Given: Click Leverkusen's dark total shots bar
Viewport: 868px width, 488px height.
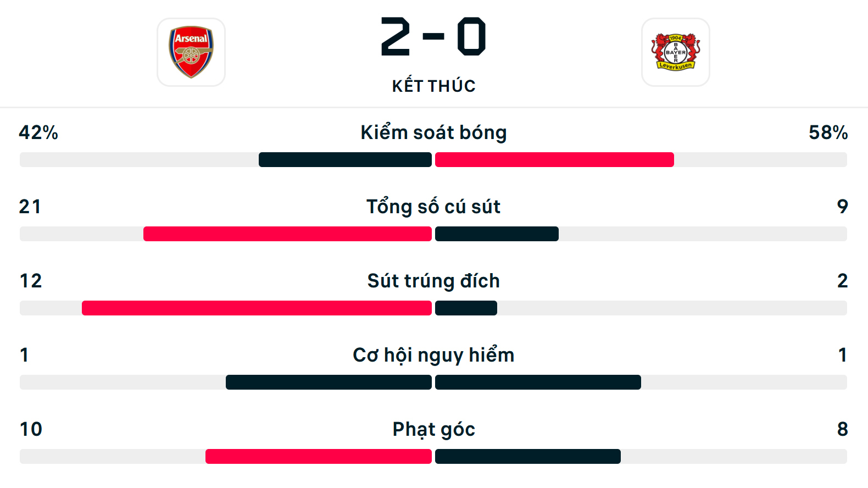Looking at the screenshot, I should point(497,234).
